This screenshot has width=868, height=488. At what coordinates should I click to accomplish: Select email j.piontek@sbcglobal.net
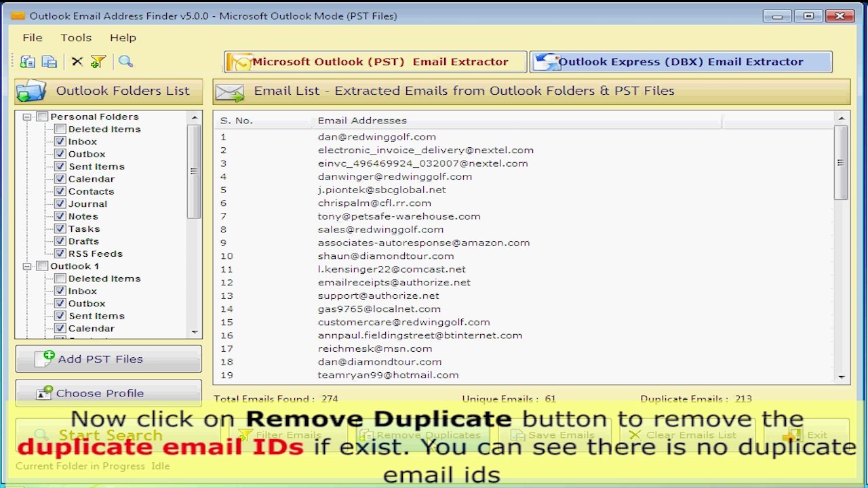[382, 190]
